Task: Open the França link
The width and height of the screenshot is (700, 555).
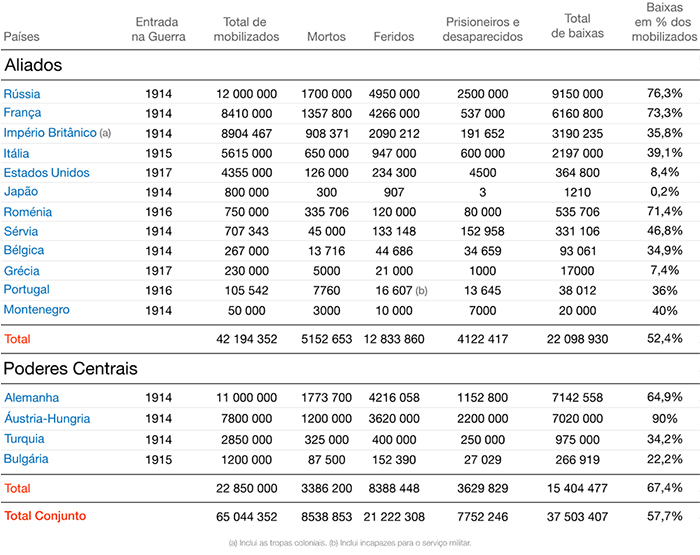Action: pyautogui.click(x=23, y=113)
